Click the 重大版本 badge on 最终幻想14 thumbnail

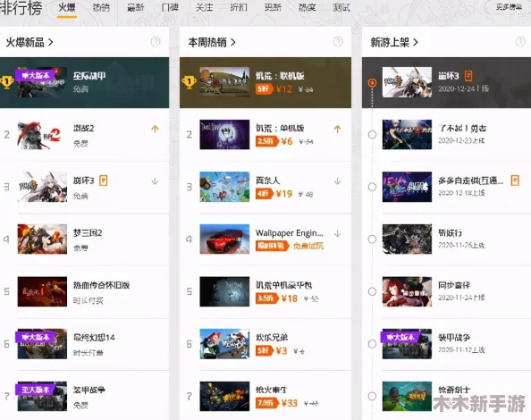pyautogui.click(x=35, y=337)
